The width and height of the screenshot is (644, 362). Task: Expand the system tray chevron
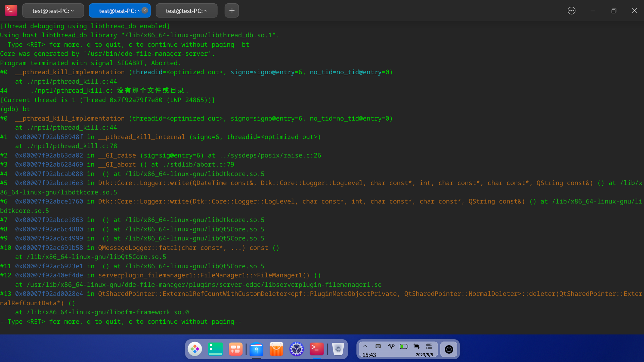(x=365, y=346)
